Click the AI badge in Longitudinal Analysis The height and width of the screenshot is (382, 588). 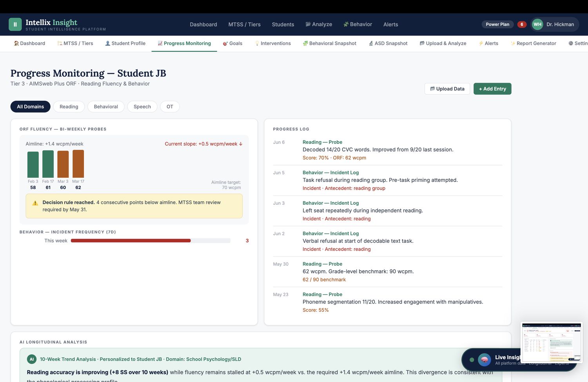(32, 359)
